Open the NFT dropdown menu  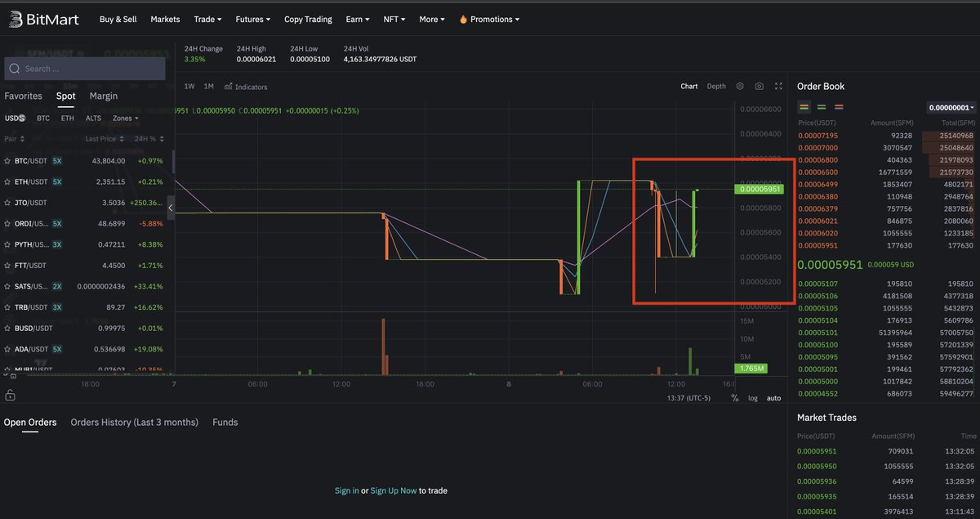[x=395, y=19]
